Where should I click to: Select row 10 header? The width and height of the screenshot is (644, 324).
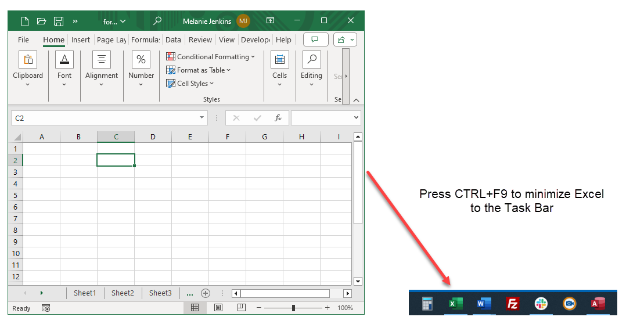[x=16, y=253]
